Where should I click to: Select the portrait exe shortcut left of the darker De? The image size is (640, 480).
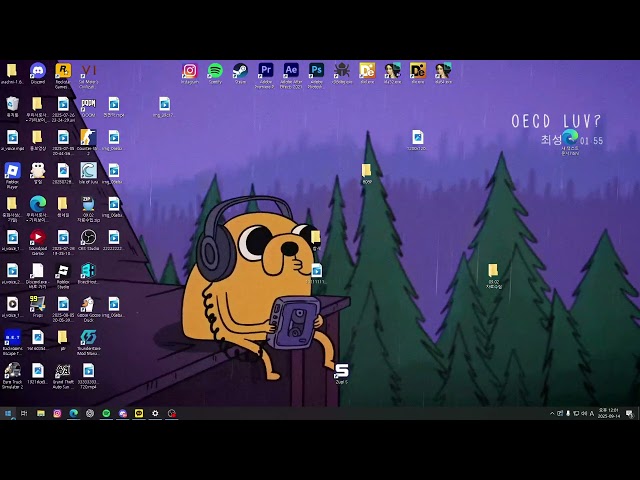392,71
